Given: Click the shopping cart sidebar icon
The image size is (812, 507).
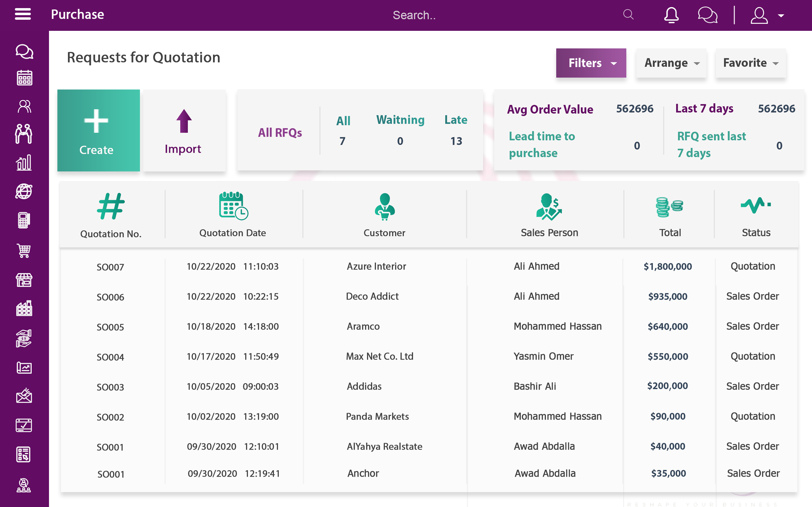Looking at the screenshot, I should pos(24,250).
